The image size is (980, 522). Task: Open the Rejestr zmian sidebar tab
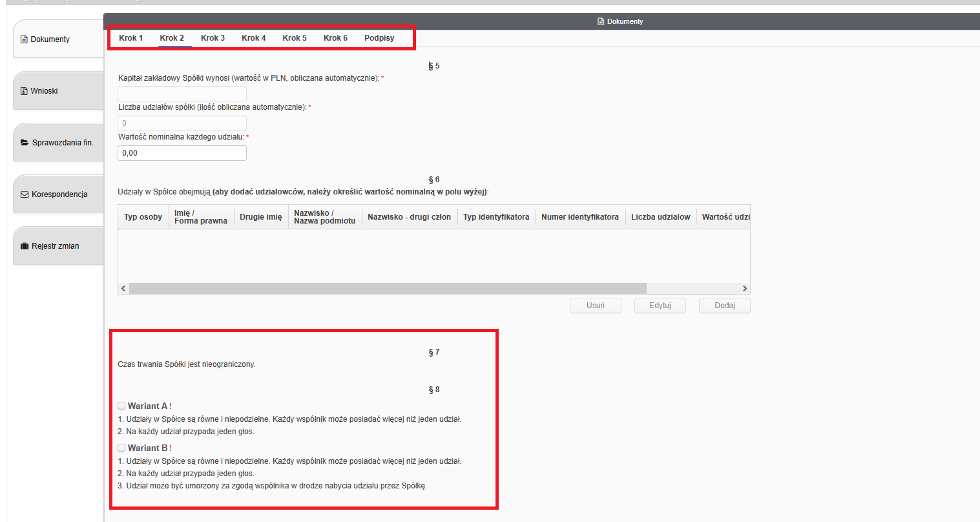[x=59, y=245]
